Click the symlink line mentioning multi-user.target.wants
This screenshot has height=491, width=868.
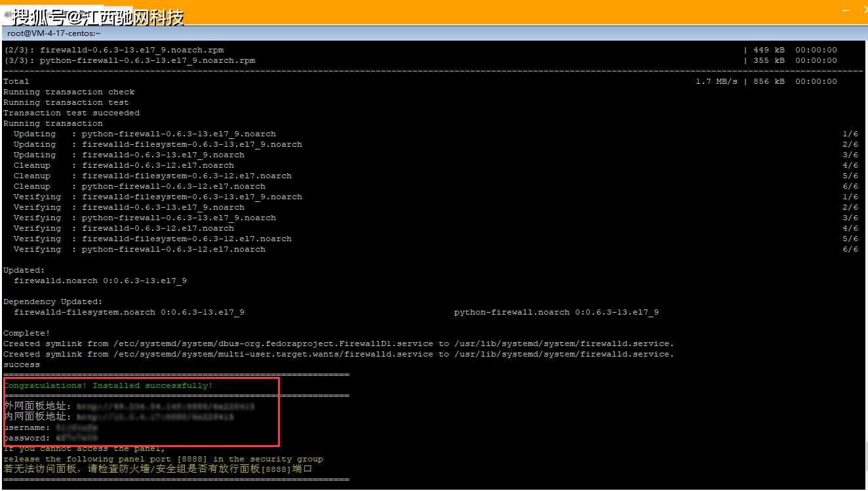click(339, 354)
